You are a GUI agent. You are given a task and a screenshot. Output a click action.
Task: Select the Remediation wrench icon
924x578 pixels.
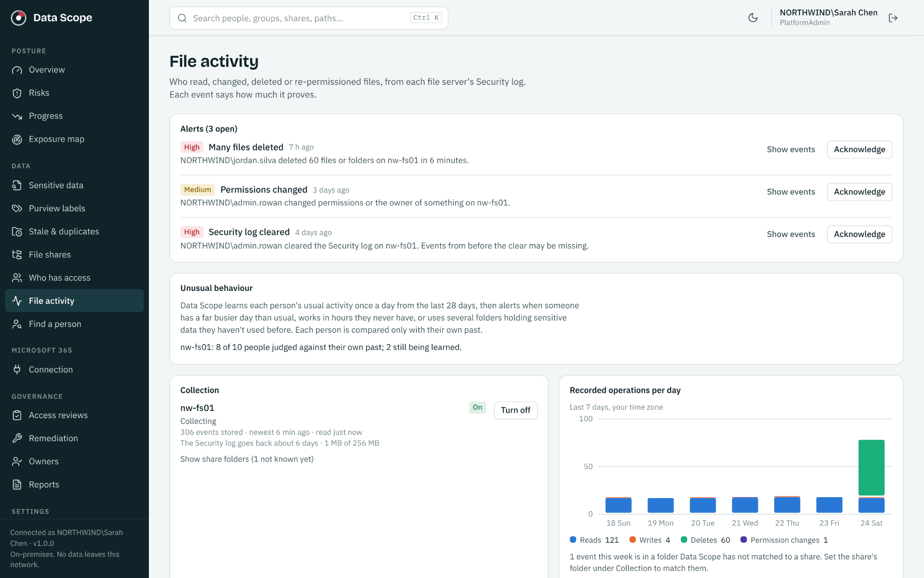17,438
